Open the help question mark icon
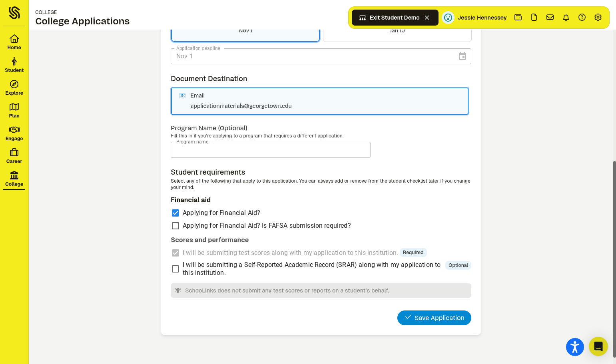 [582, 17]
